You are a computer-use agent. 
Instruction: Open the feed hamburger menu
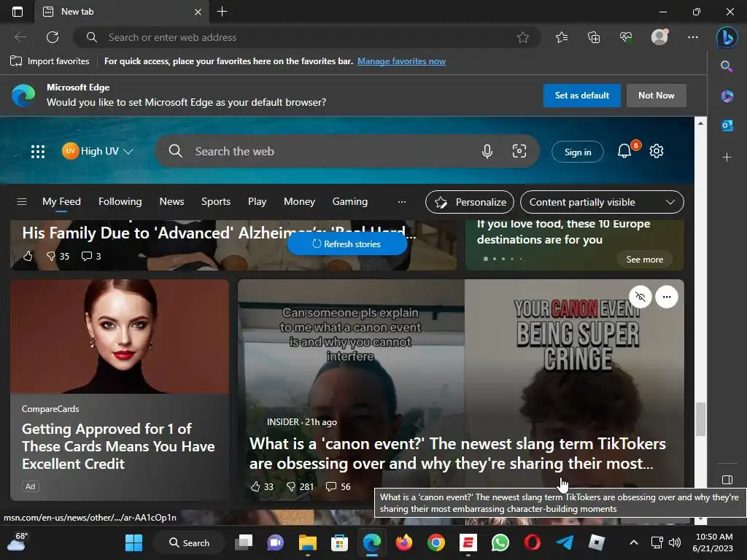coord(21,202)
